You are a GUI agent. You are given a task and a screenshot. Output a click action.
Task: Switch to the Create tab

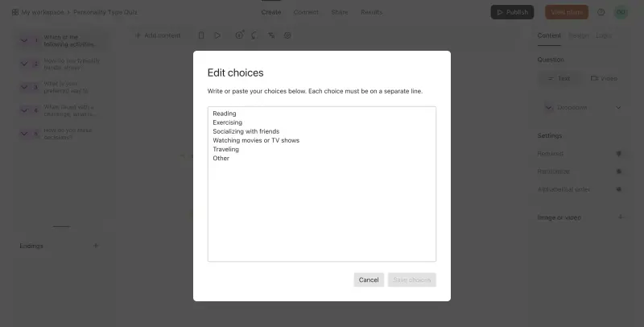point(271,12)
